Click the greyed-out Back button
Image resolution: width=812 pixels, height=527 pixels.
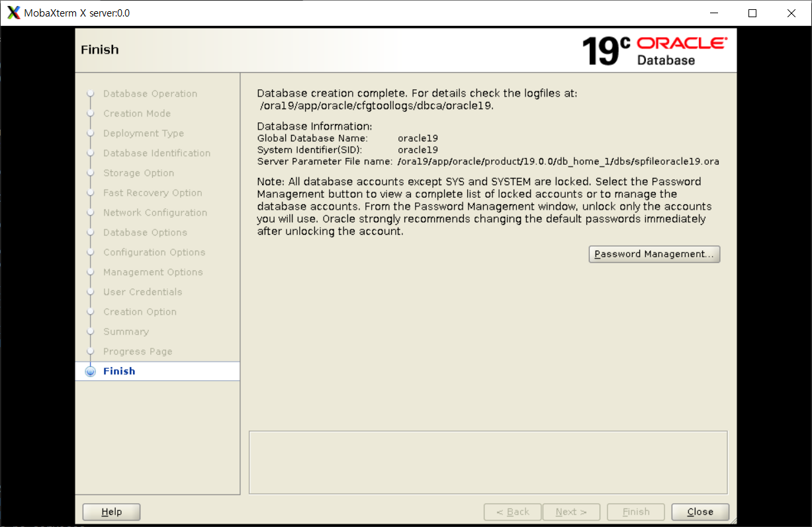click(x=513, y=512)
